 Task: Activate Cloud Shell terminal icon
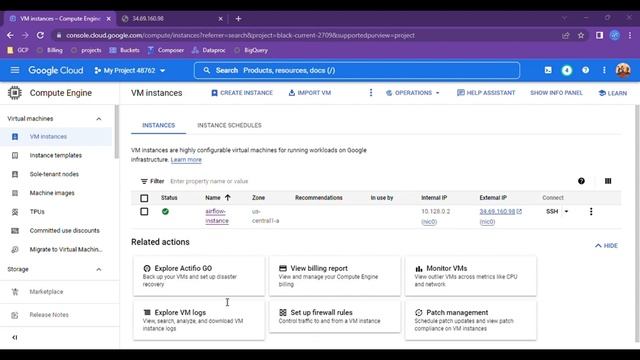pyautogui.click(x=548, y=70)
